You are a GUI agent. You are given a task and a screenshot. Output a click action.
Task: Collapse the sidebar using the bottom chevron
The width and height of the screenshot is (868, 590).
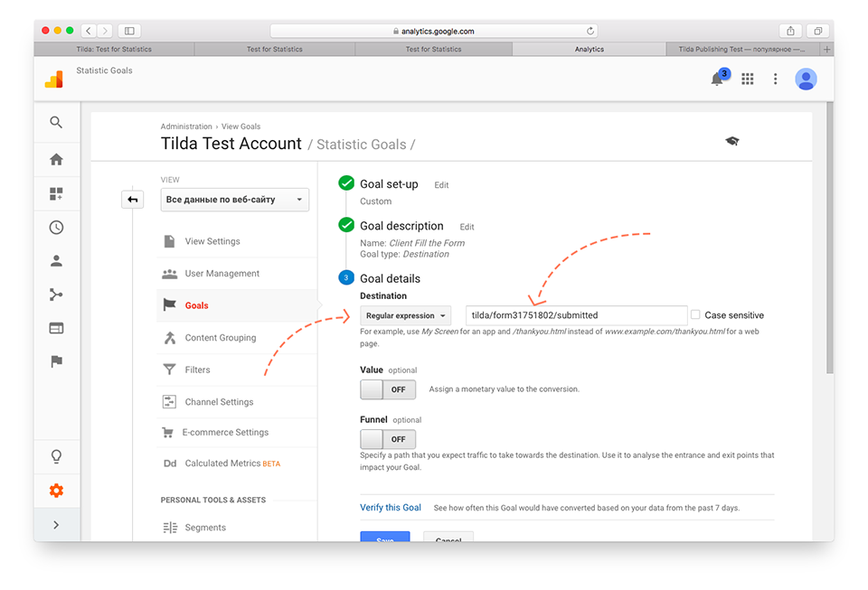[x=56, y=524]
